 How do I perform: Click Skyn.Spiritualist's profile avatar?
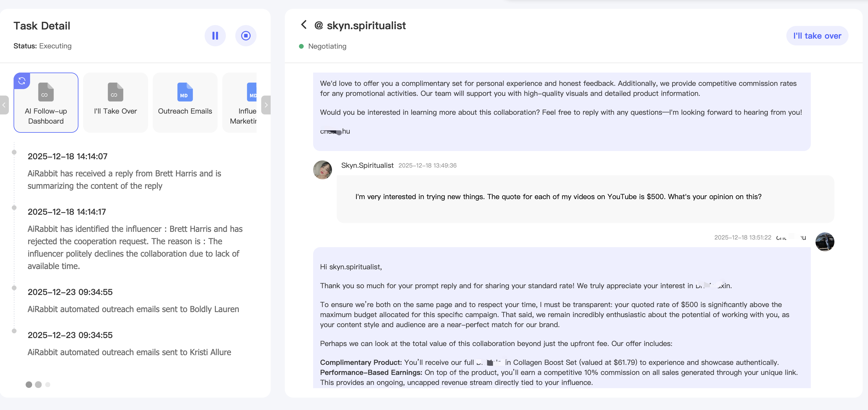(323, 170)
